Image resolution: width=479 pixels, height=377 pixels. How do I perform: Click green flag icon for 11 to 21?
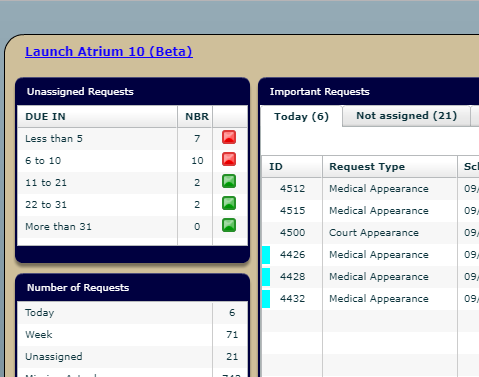229,181
